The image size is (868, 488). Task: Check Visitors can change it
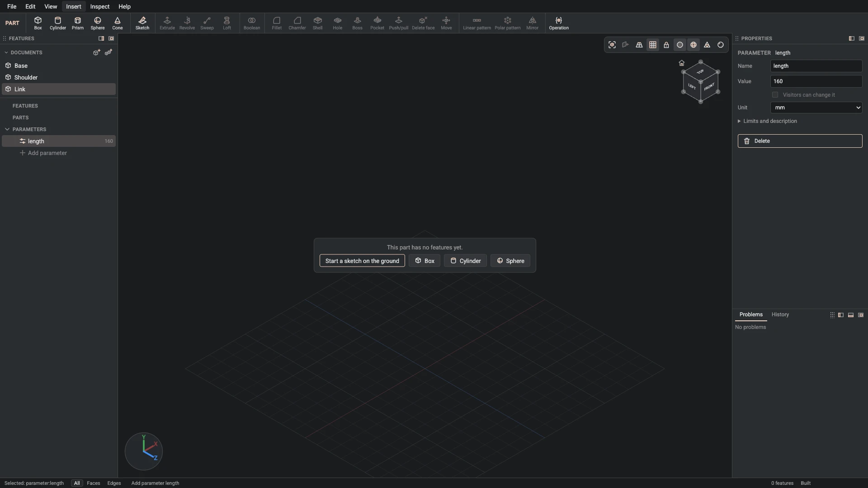[x=775, y=95]
